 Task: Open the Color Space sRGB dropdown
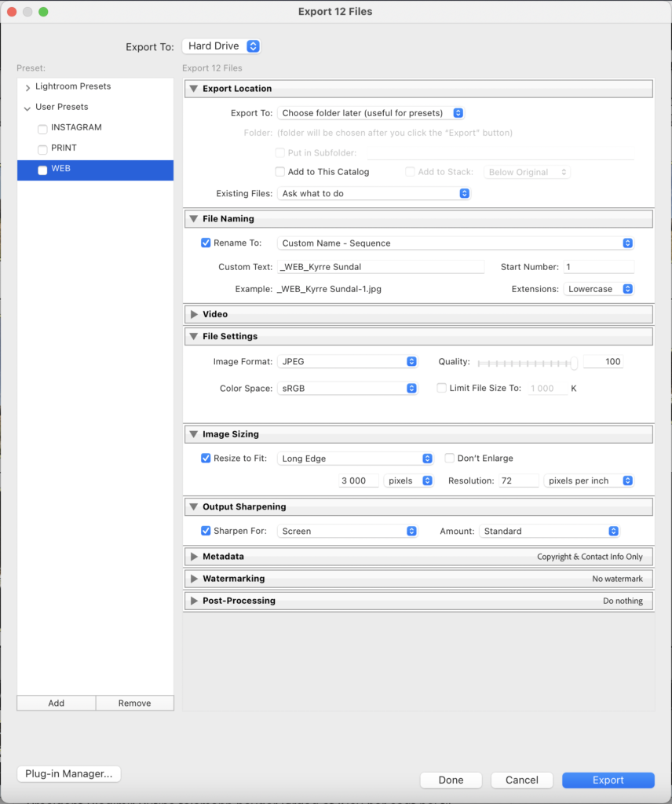tap(348, 388)
